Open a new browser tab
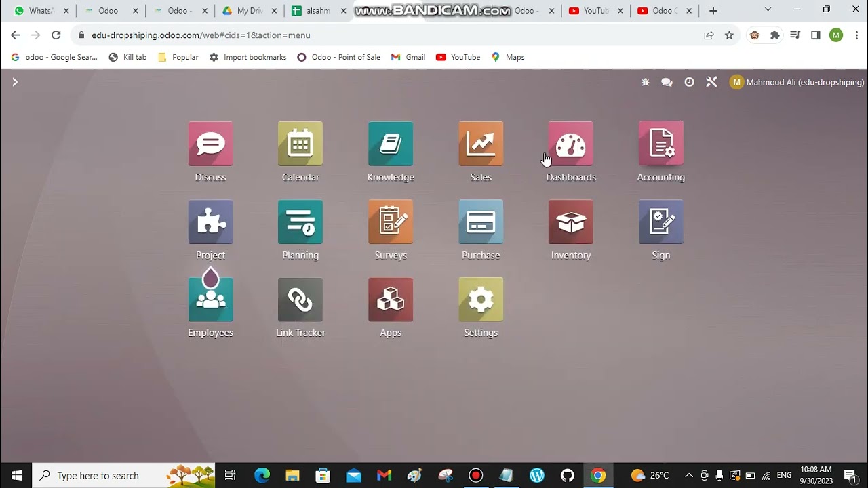The width and height of the screenshot is (868, 488). pos(713,11)
